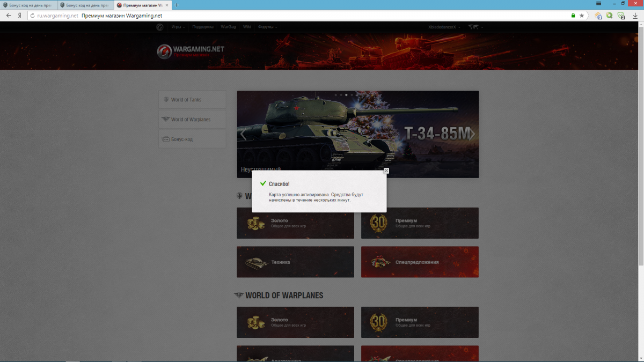This screenshot has height=362, width=644.
Task: Open XbladedancerX account dropdown
Action: tap(444, 27)
